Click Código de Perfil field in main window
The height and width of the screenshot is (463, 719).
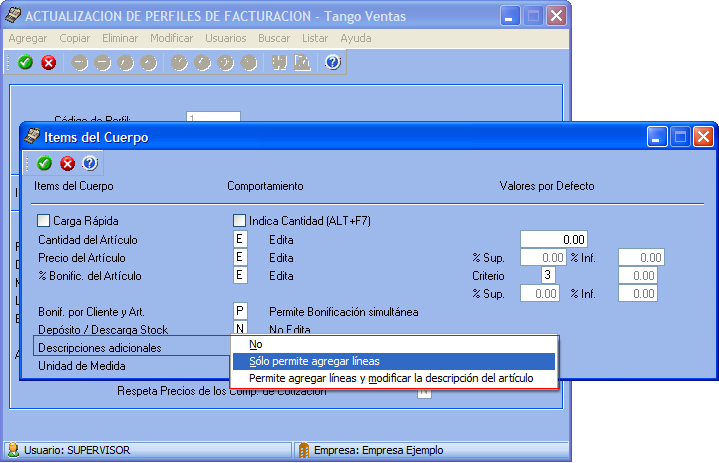coord(213,117)
